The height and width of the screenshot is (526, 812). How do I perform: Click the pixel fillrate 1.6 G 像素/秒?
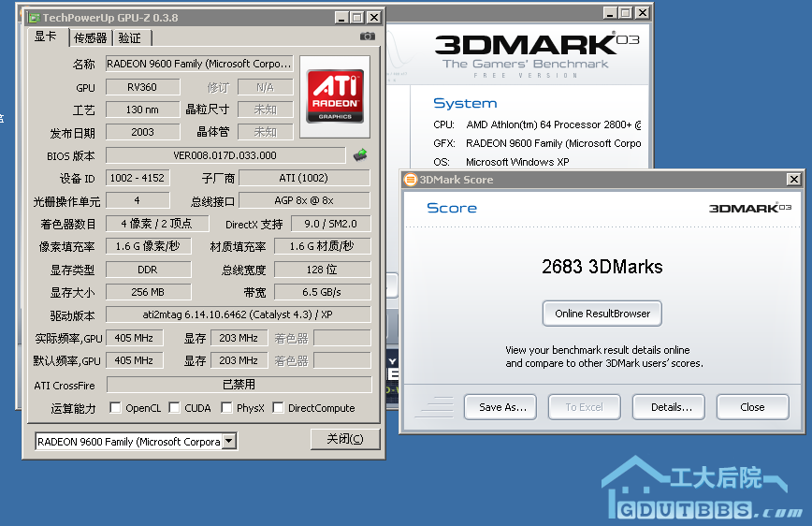coord(148,246)
